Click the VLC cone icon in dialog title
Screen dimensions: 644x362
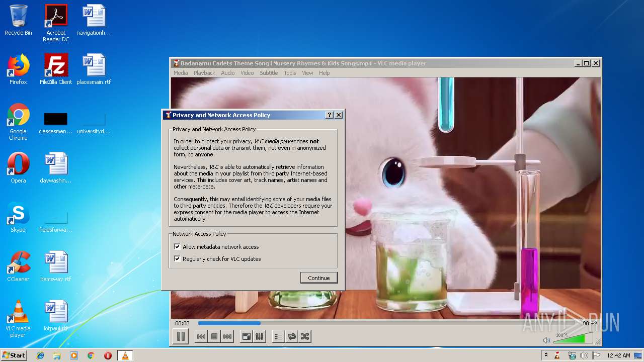coord(169,115)
